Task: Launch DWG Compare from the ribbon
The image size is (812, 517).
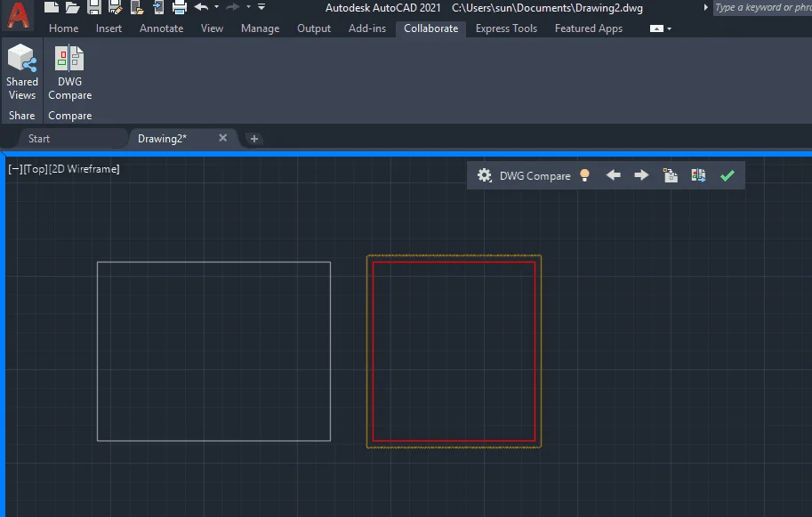Action: coord(70,72)
